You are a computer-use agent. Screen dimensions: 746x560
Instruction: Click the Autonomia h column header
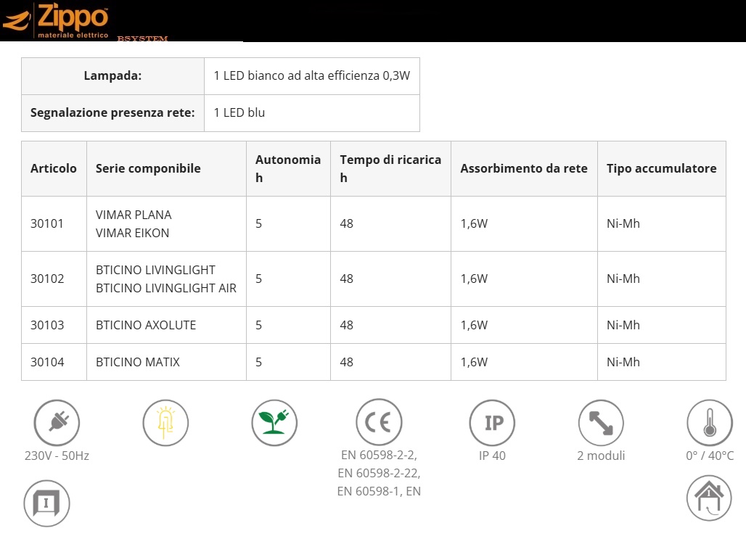[x=288, y=168]
